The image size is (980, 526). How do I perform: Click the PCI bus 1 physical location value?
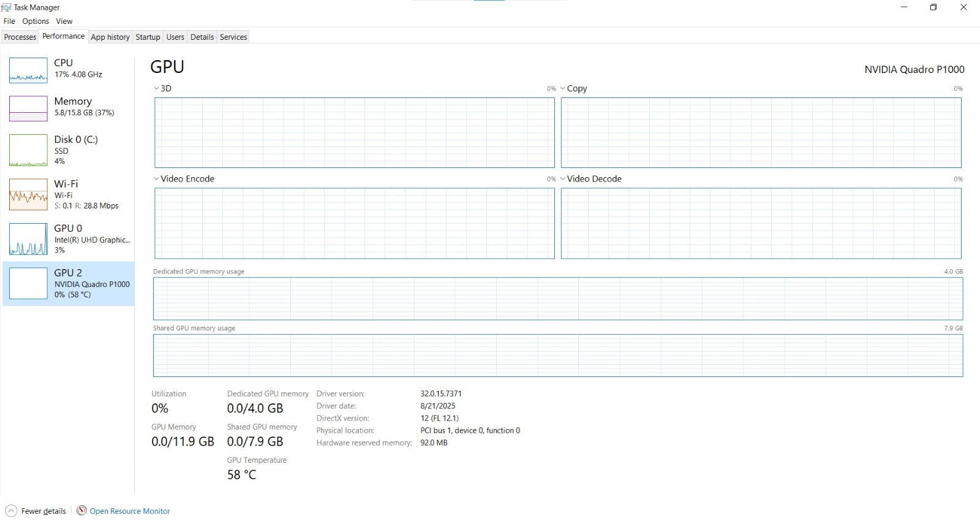tap(470, 430)
